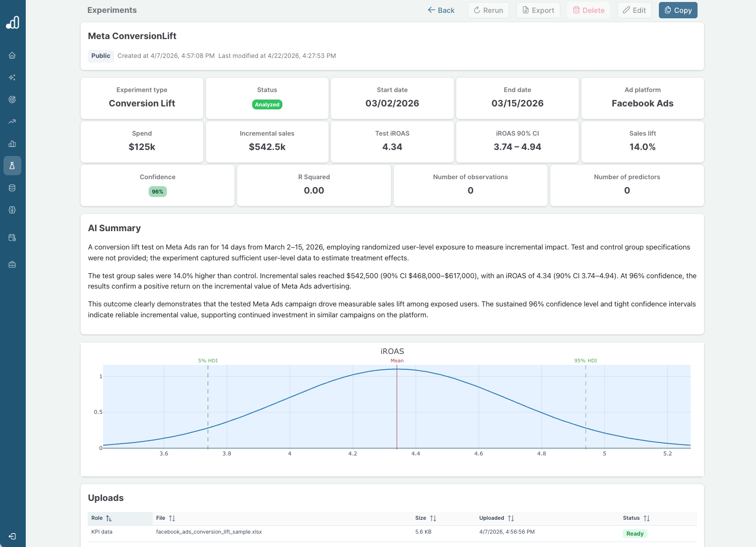Go back using the Back link

tap(441, 10)
